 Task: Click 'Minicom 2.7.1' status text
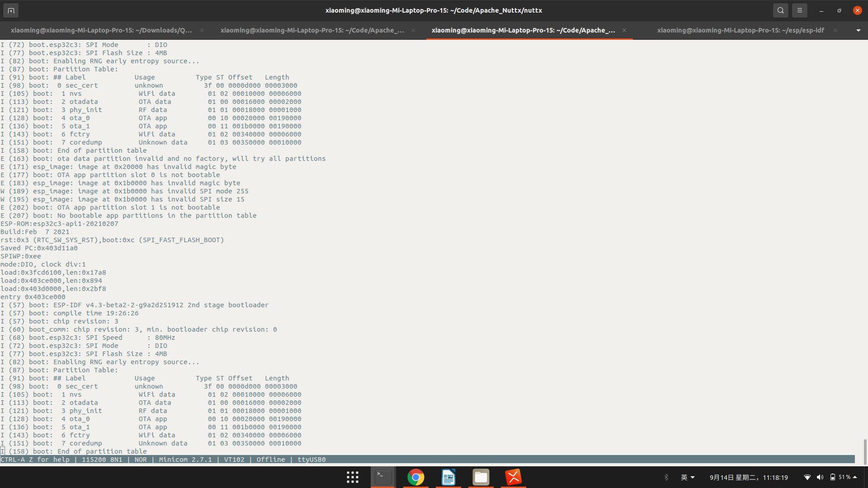pos(185,460)
